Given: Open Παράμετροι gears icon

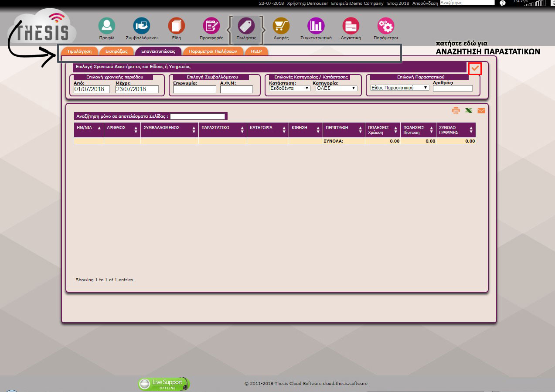Looking at the screenshot, I should (386, 26).
